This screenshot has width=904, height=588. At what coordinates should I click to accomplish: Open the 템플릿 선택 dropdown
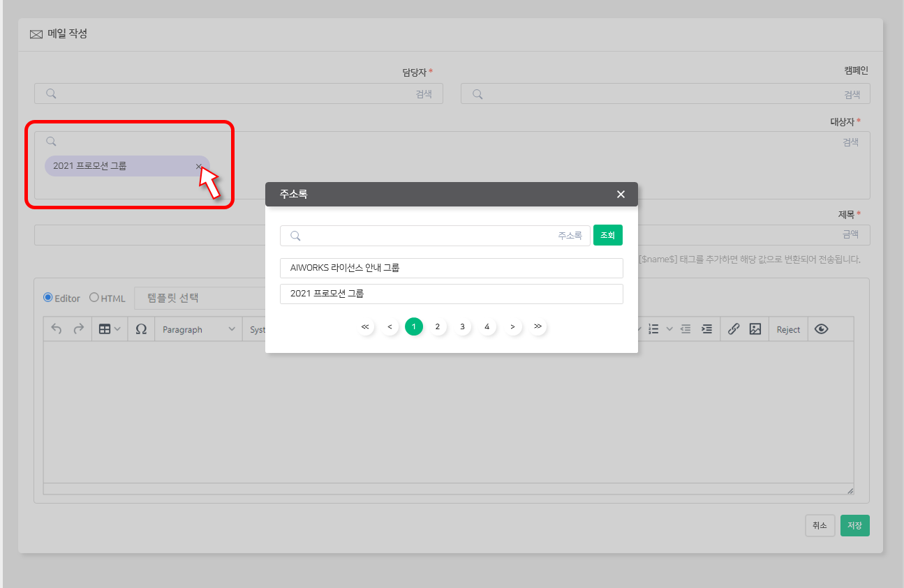coord(199,298)
